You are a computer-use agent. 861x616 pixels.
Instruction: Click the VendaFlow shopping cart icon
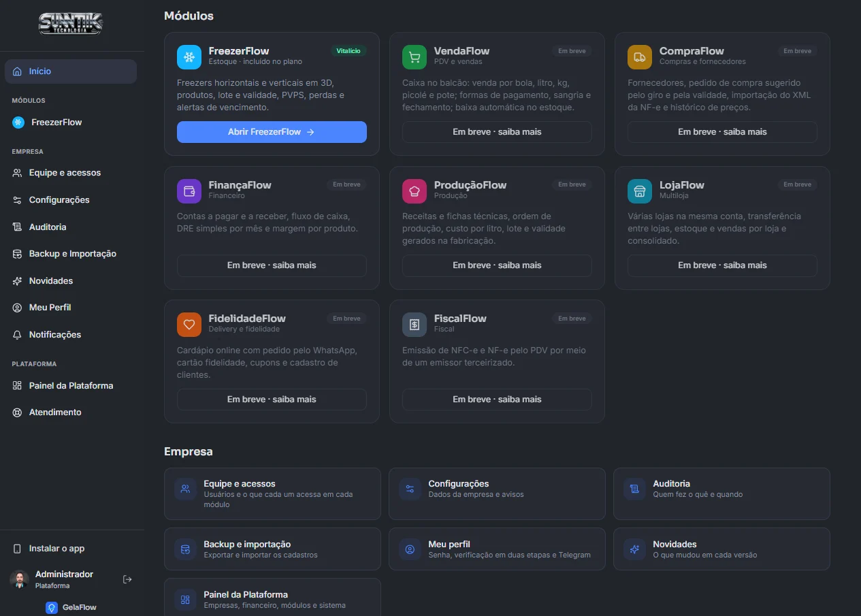click(415, 57)
